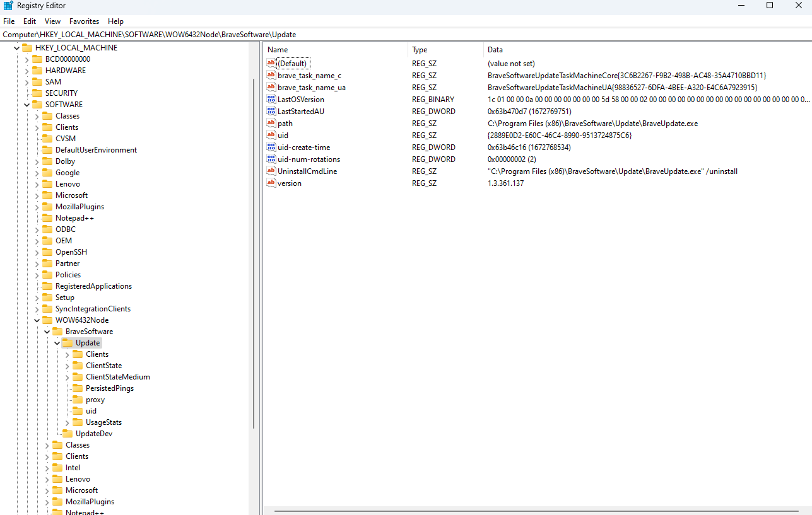
Task: Click the Intel folder icon
Action: tap(57, 468)
